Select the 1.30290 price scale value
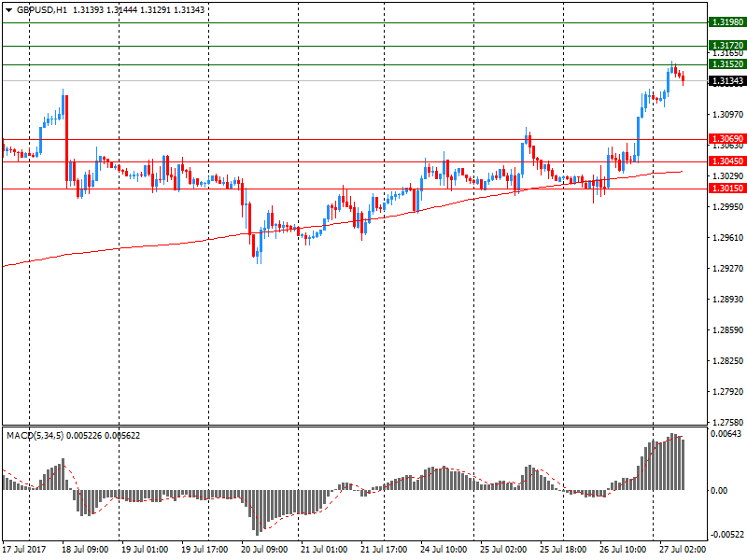The image size is (747, 560). pos(727,176)
